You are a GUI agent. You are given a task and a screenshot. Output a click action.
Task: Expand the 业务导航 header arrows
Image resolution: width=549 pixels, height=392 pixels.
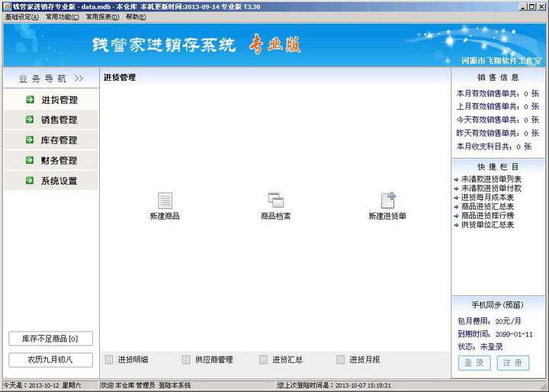[x=79, y=79]
